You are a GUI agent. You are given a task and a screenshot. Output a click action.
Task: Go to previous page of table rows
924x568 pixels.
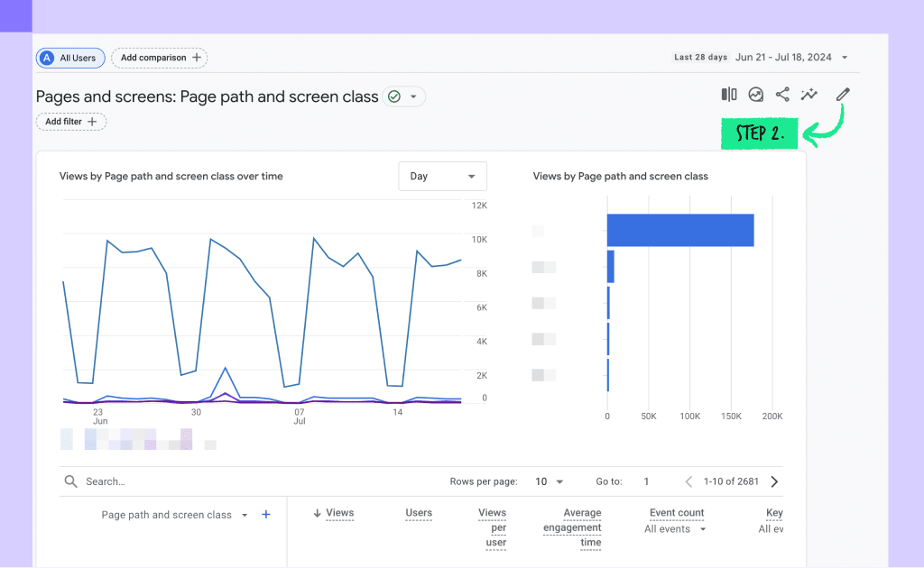coord(688,481)
